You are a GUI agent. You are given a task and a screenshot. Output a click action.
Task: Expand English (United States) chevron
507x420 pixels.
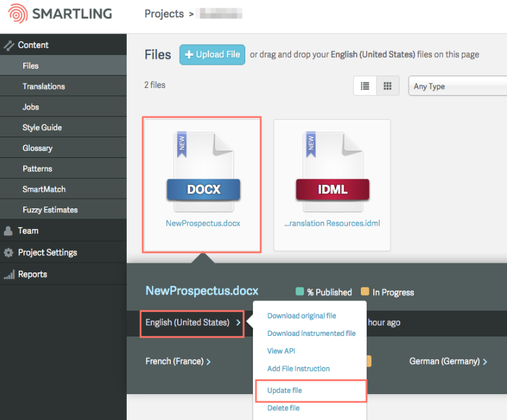click(238, 322)
